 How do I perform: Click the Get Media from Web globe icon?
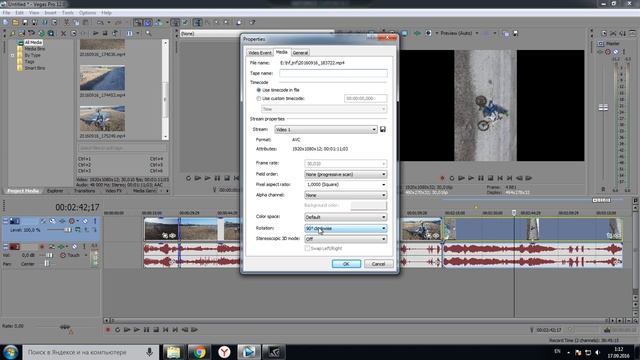point(42,33)
